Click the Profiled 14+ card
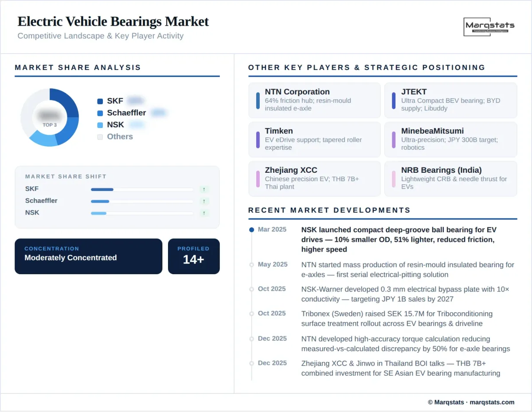This screenshot has width=532, height=412. (x=194, y=256)
